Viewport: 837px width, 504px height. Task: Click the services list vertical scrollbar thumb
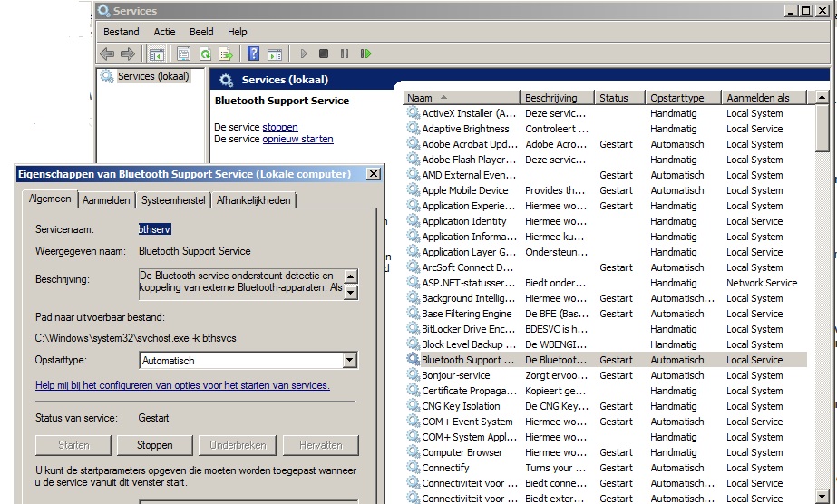[822, 128]
